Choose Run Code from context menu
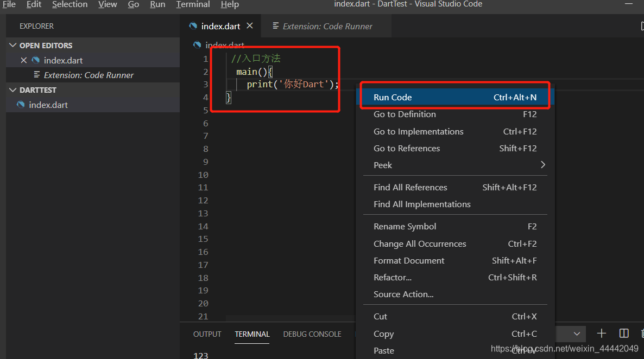644x359 pixels. pyautogui.click(x=455, y=97)
